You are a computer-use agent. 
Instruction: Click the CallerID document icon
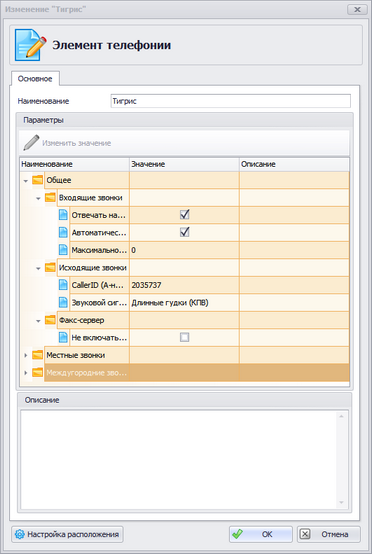[x=63, y=285]
